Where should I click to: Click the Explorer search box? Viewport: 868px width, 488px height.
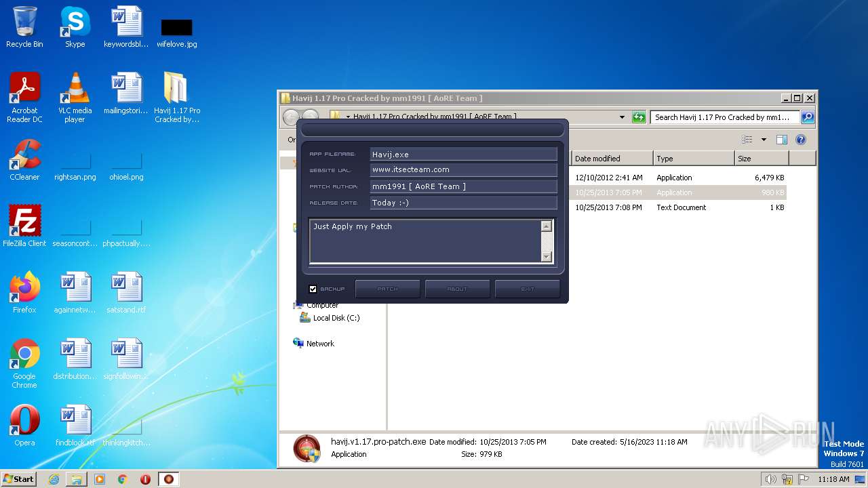[725, 117]
